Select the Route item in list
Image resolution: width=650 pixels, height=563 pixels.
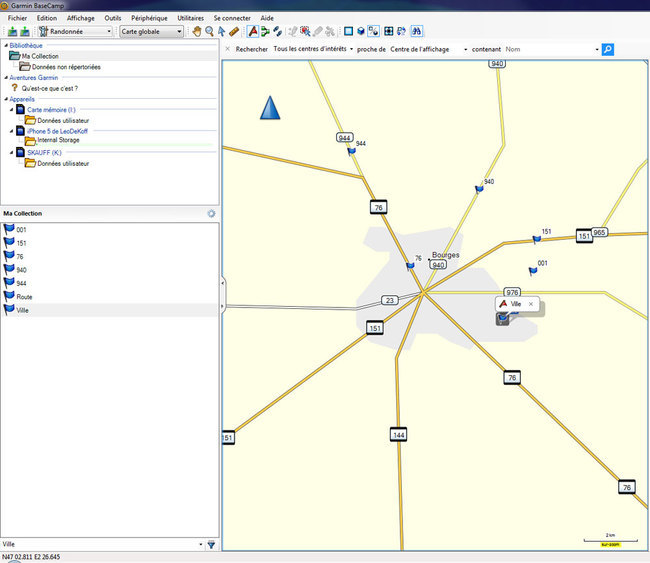tap(110, 297)
